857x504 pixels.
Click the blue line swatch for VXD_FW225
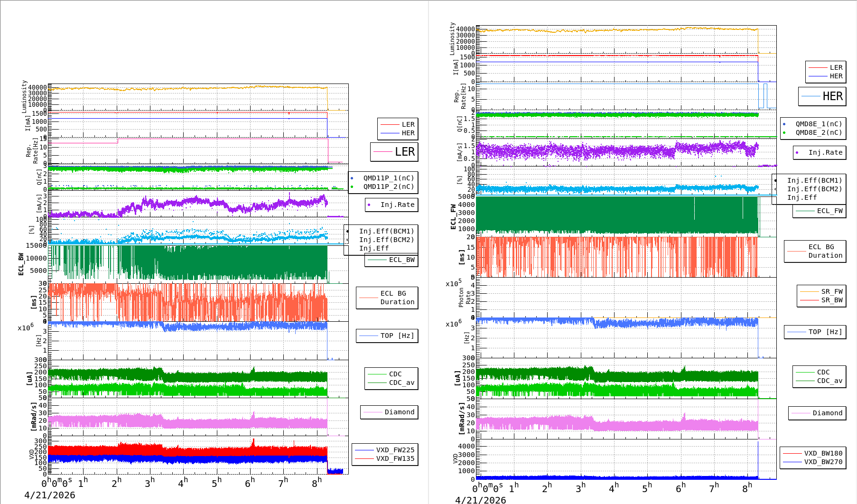point(364,450)
